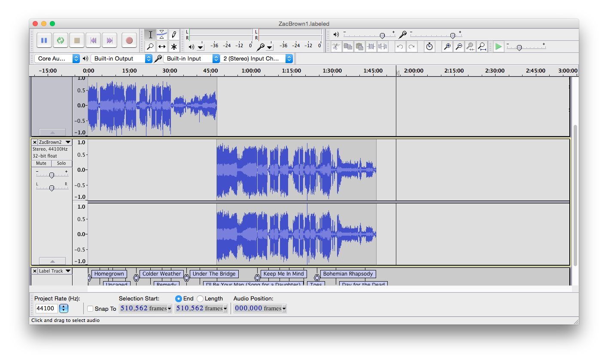Screen dimensions: 608x364
Task: Click the Trim audio icon
Action: pyautogui.click(x=371, y=46)
